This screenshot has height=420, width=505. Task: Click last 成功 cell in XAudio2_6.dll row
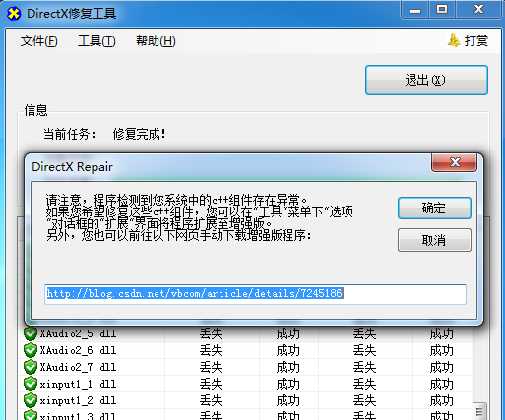point(442,350)
